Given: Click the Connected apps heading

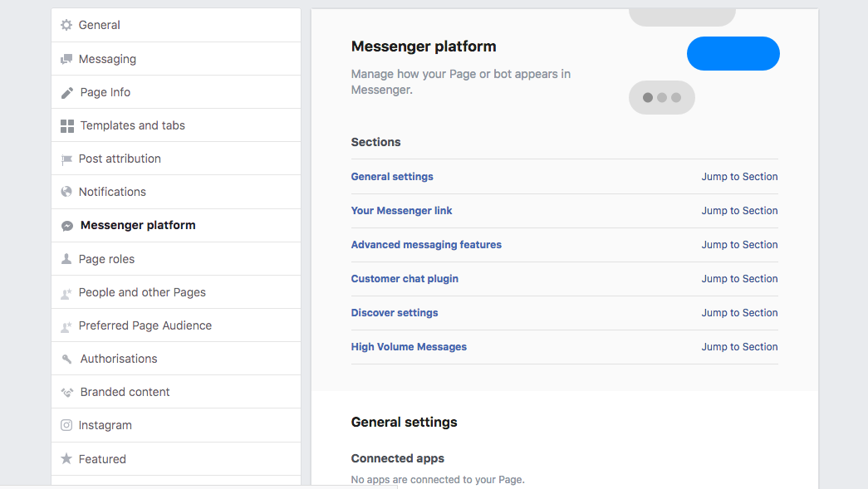Looking at the screenshot, I should (x=398, y=458).
